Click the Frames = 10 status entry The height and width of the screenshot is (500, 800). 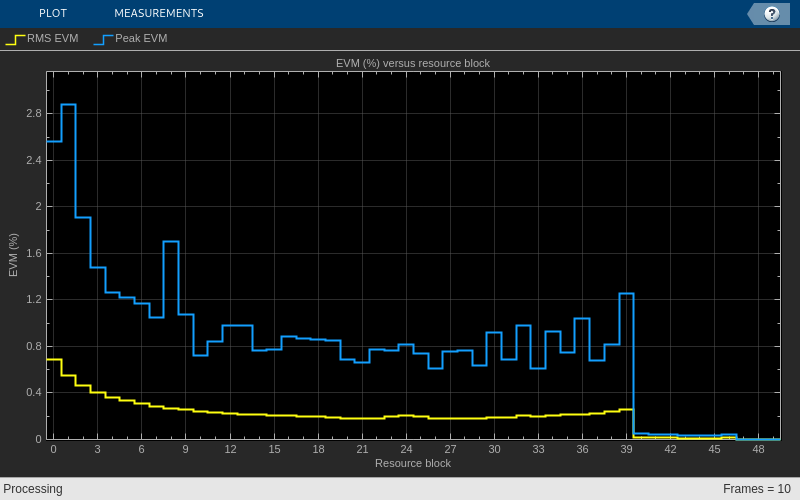[757, 489]
